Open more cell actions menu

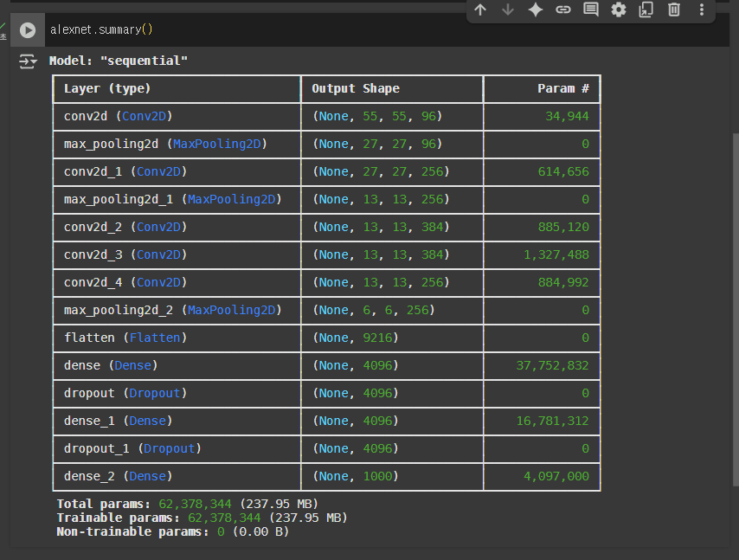coord(702,10)
